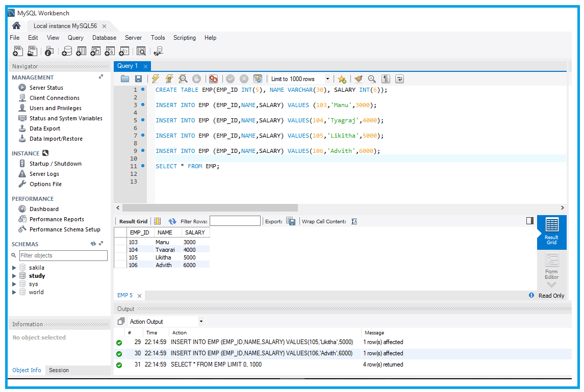Open Data Export from the Management panel

pyautogui.click(x=44, y=128)
